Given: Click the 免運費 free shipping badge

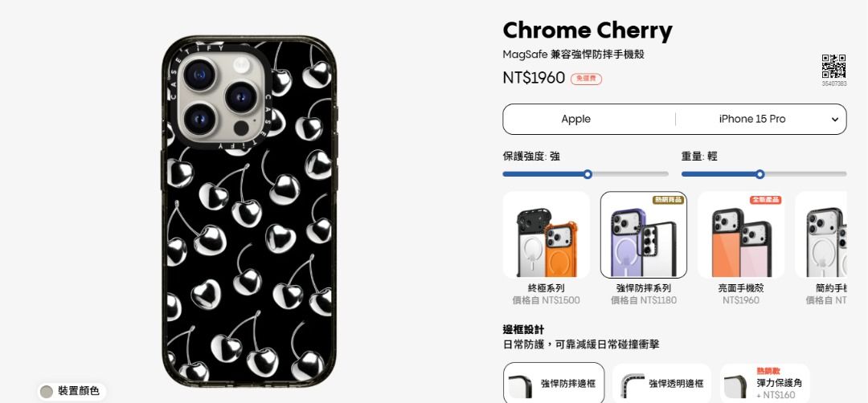Looking at the screenshot, I should [x=586, y=79].
